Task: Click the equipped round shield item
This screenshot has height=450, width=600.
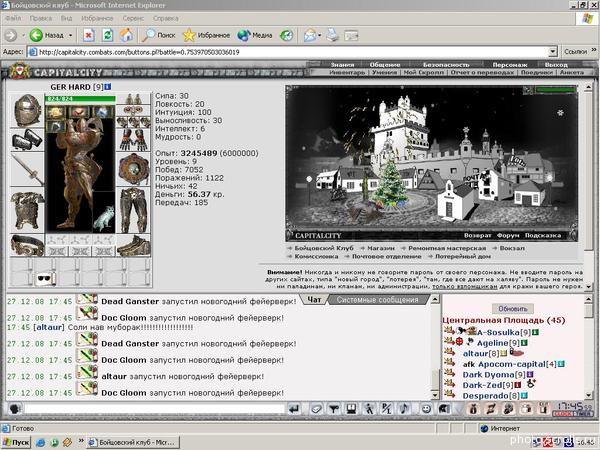Action: tap(133, 169)
